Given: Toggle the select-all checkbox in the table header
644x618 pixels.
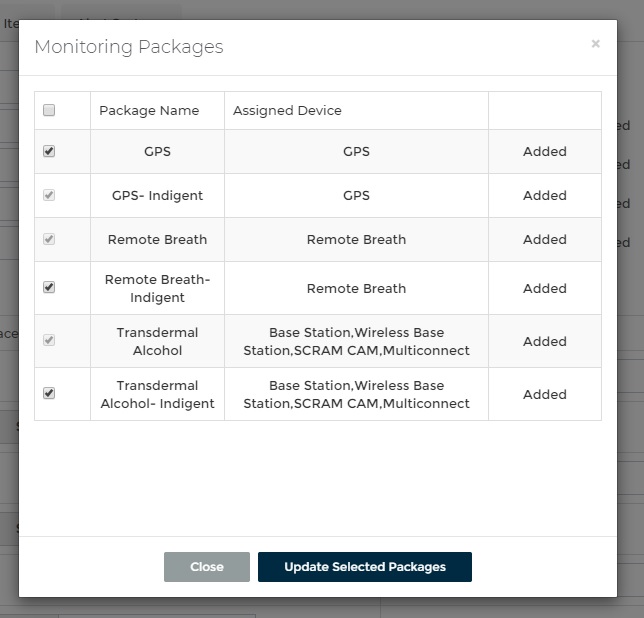Looking at the screenshot, I should 49,111.
